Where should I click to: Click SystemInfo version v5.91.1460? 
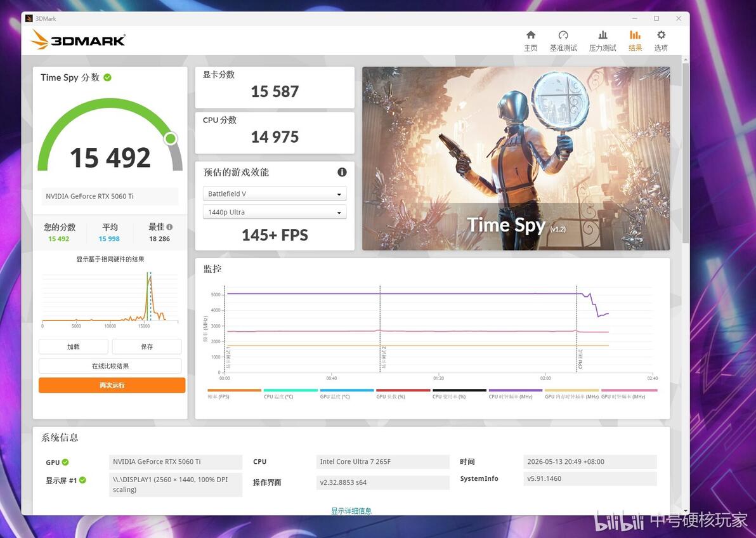tap(590, 478)
